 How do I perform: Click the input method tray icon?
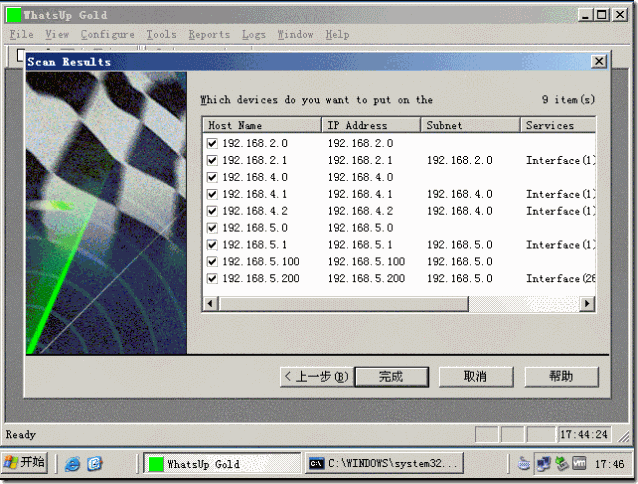pyautogui.click(x=524, y=464)
